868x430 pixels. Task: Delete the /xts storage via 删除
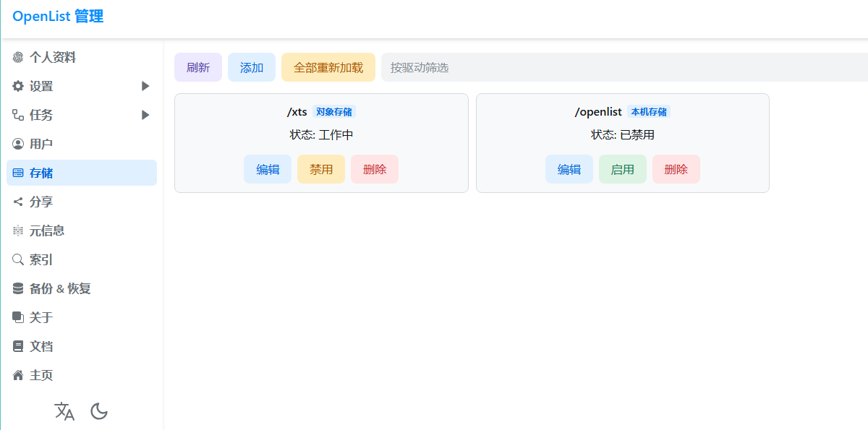(x=375, y=169)
